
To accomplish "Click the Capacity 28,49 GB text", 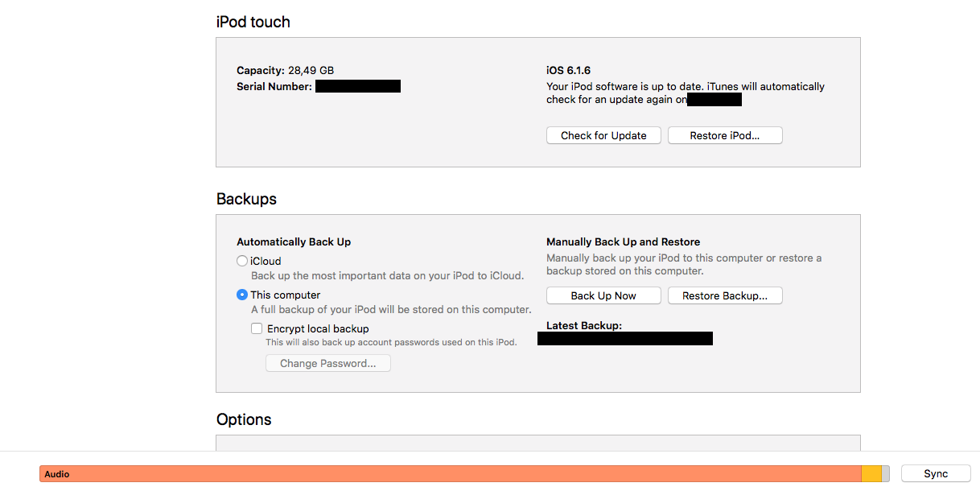I will 285,71.
